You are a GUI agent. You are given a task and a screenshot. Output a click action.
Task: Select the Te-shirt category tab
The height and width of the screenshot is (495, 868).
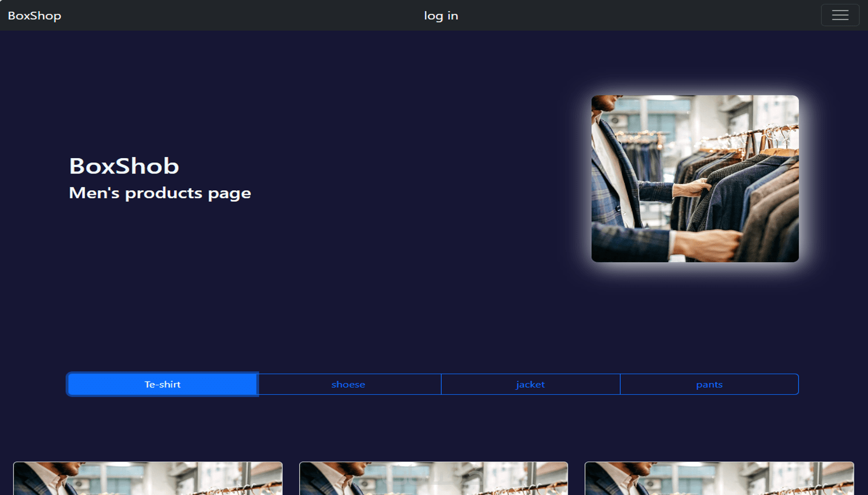[x=162, y=384]
